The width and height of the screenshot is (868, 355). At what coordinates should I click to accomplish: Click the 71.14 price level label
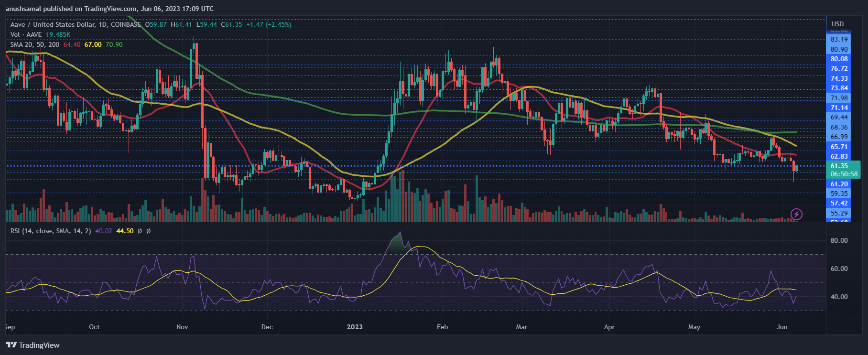pos(839,108)
